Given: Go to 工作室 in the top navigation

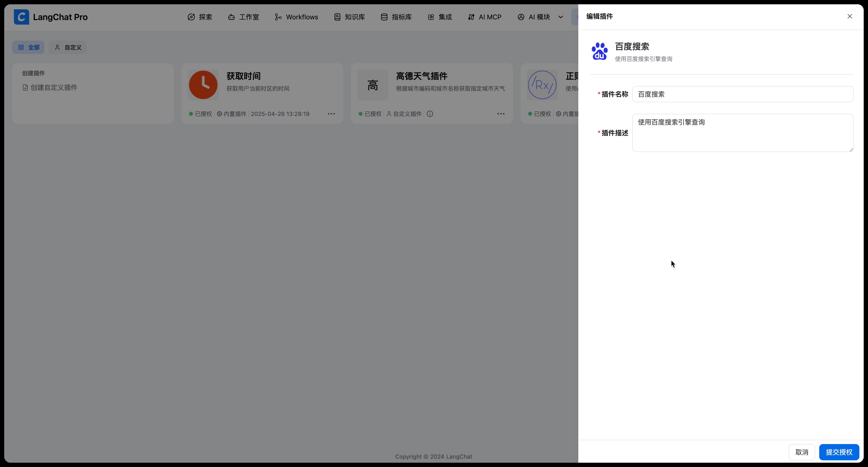Looking at the screenshot, I should coord(243,17).
